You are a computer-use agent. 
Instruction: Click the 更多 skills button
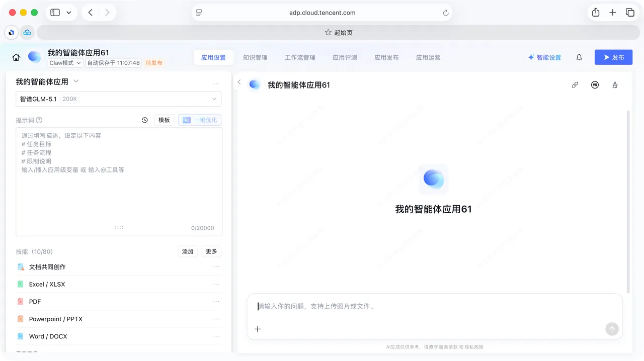[211, 251]
